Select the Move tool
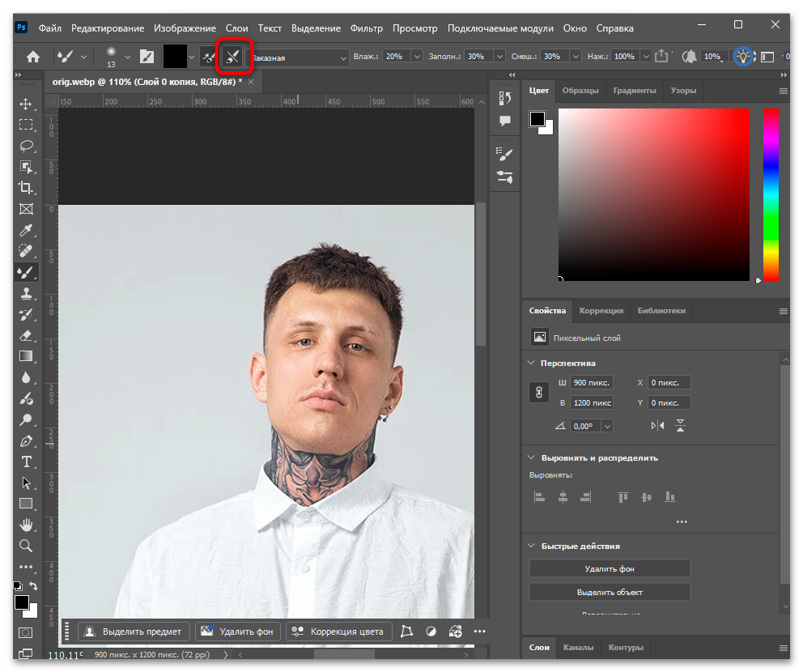Viewport: 803px width, 672px height. 26,104
